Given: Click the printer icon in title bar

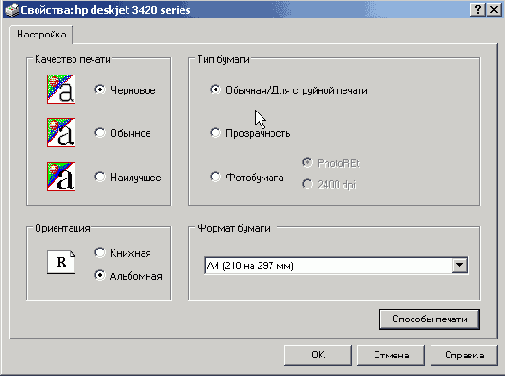Looking at the screenshot, I should [12, 10].
